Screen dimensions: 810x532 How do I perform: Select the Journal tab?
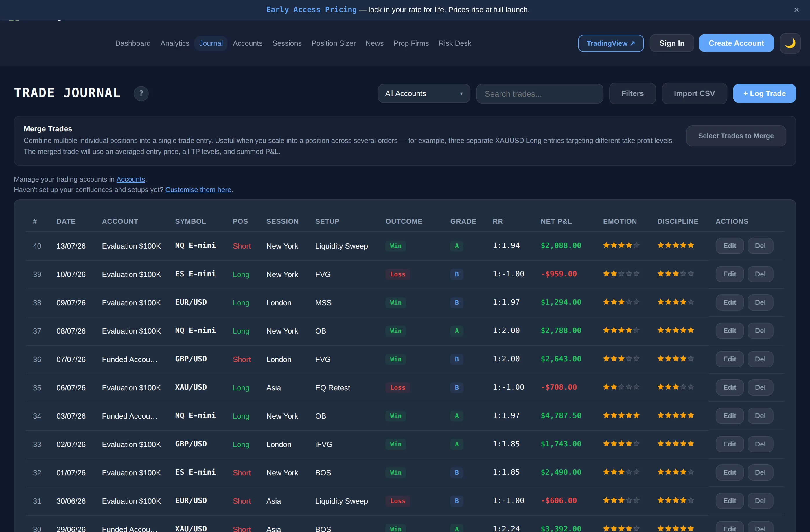tap(211, 43)
